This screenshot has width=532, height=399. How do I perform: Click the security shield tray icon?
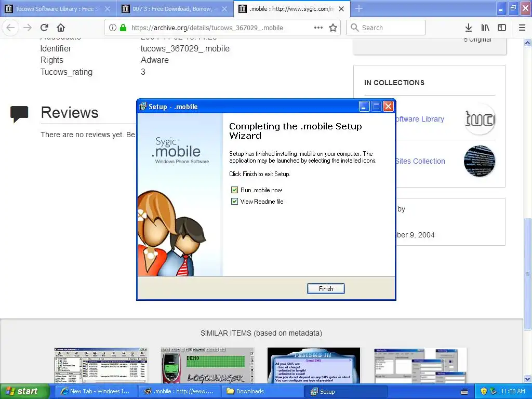pos(484,392)
